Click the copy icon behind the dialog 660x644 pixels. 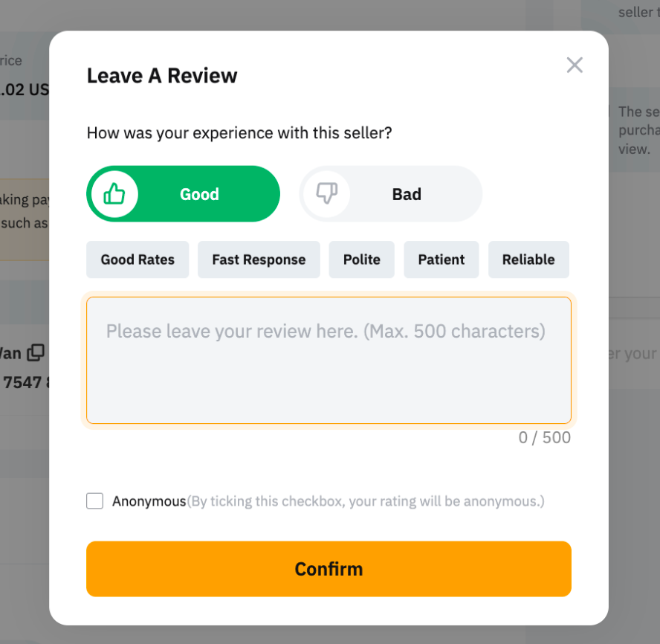tap(36, 352)
